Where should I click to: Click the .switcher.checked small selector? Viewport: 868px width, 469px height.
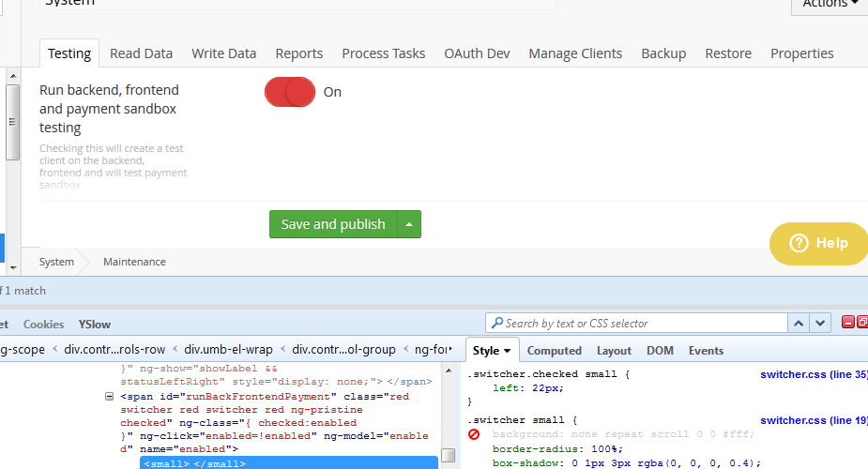544,374
